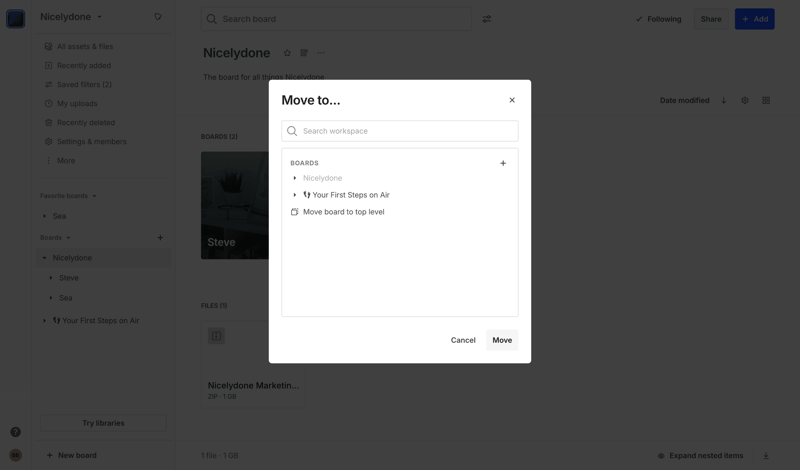The width and height of the screenshot is (800, 470).
Task: Favorite the Nicelydone board with star
Action: 287,53
